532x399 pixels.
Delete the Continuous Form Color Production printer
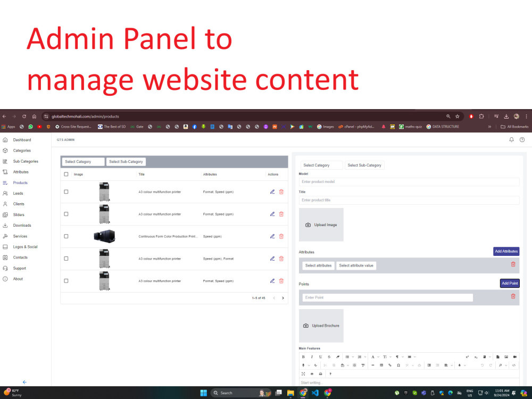pyautogui.click(x=281, y=236)
